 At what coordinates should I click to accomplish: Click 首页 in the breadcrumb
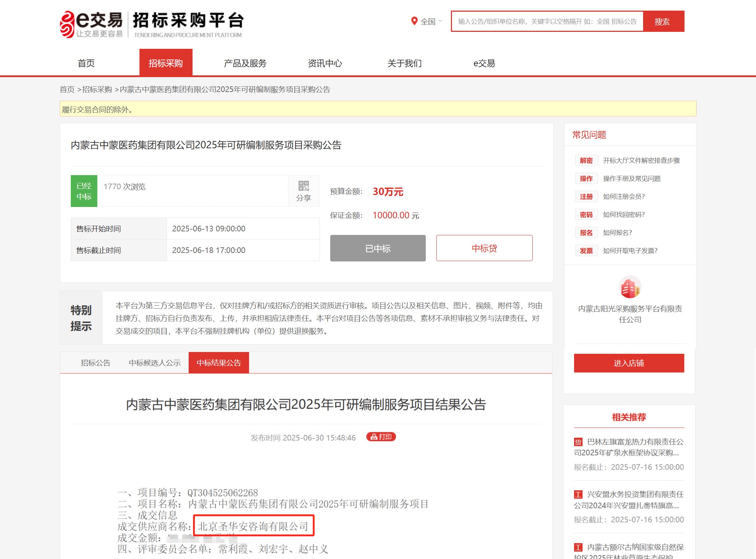pos(67,89)
